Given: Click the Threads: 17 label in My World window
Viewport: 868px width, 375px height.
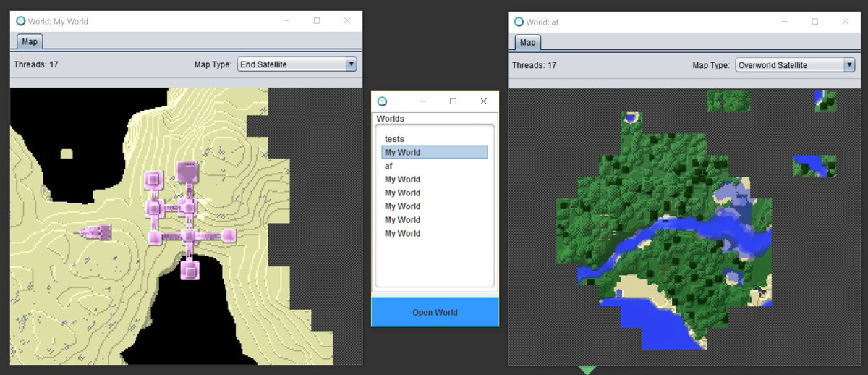Looking at the screenshot, I should point(36,64).
